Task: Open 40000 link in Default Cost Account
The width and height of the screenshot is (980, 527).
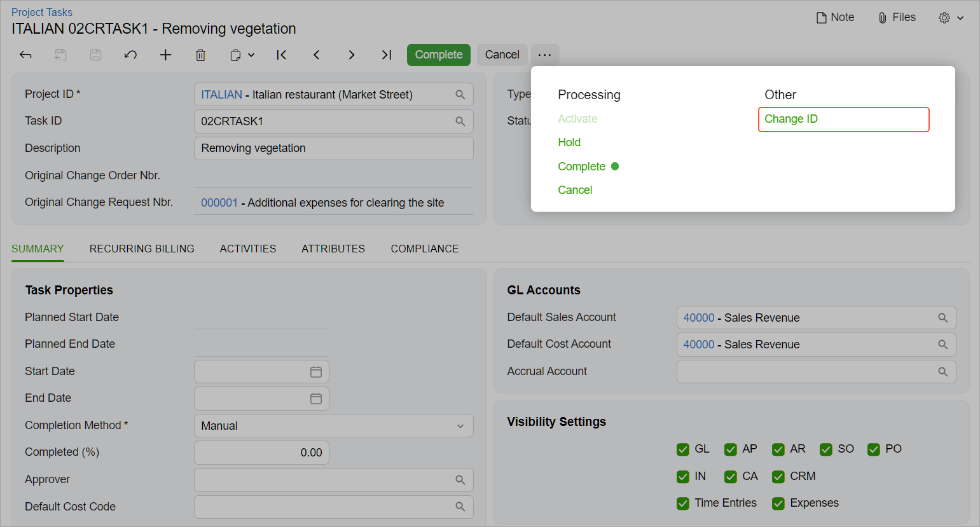Action: coord(699,345)
